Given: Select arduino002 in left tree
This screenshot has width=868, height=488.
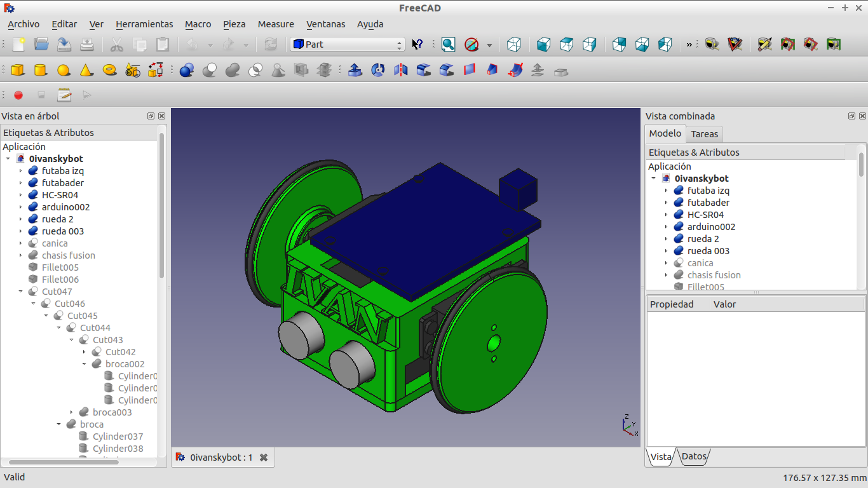Looking at the screenshot, I should (x=65, y=207).
